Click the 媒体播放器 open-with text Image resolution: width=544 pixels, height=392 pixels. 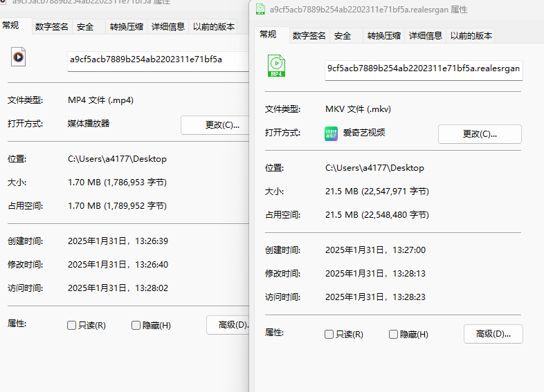(89, 123)
